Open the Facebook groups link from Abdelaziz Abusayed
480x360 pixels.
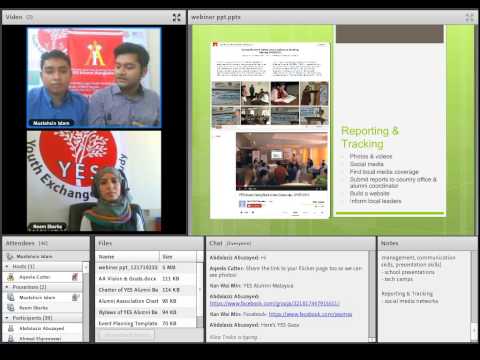tap(275, 303)
